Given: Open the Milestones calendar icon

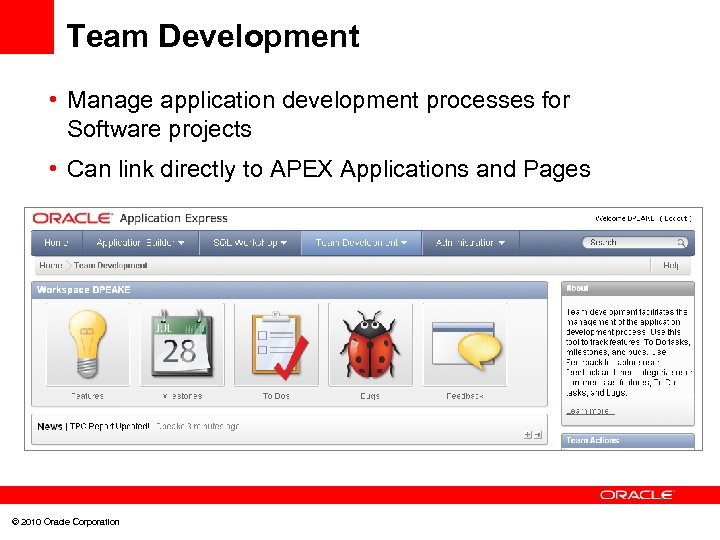Looking at the screenshot, I should click(x=182, y=344).
